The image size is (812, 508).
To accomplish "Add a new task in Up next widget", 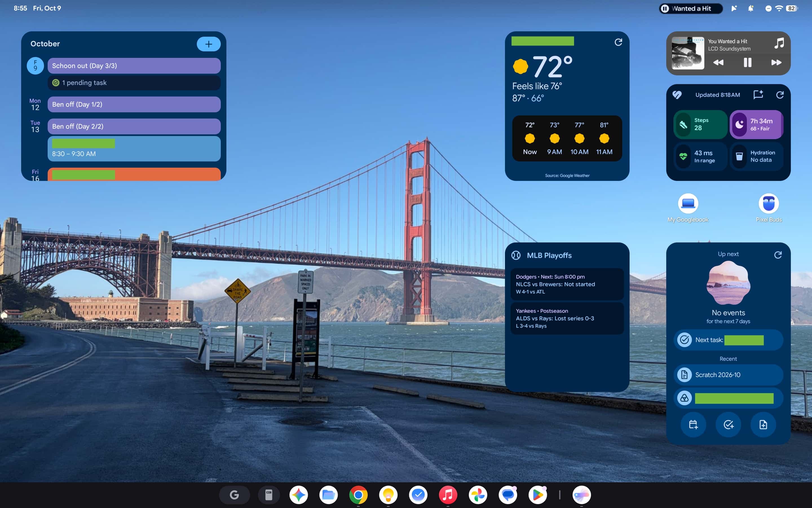I will tap(728, 425).
